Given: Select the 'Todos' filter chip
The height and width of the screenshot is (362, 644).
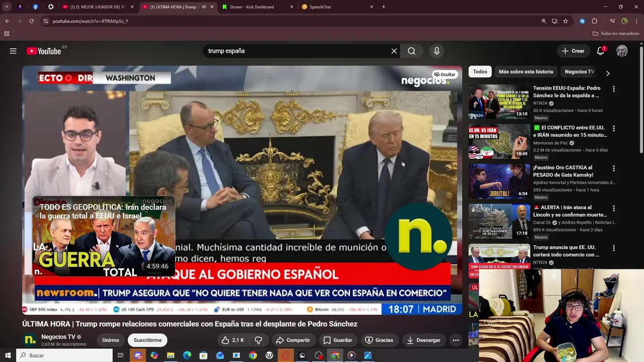Looking at the screenshot, I should pos(480,71).
